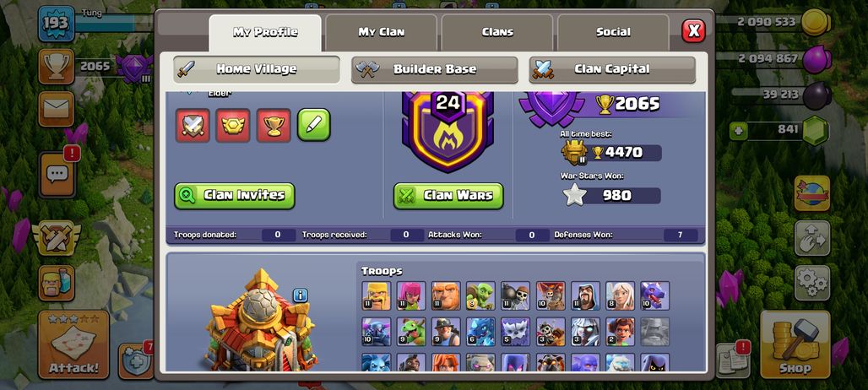868x390 pixels.
Task: Open the Clans tab
Action: point(497,33)
